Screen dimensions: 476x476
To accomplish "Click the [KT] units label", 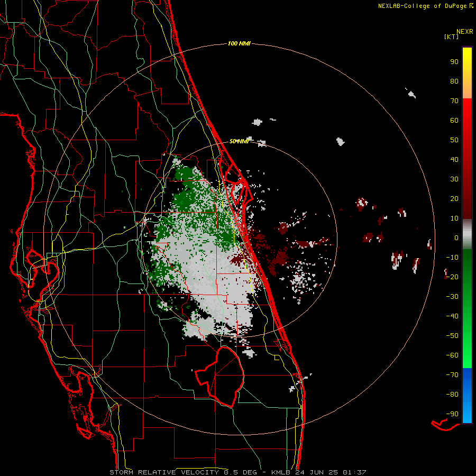I will (x=452, y=36).
